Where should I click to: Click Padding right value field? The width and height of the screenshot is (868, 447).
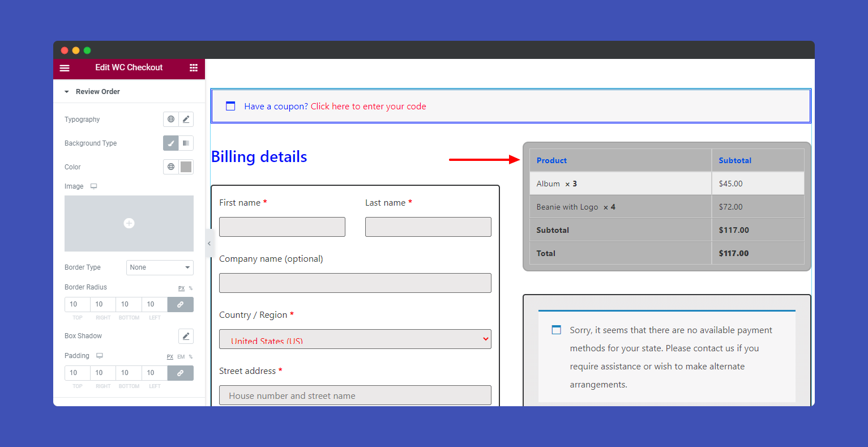tap(103, 373)
